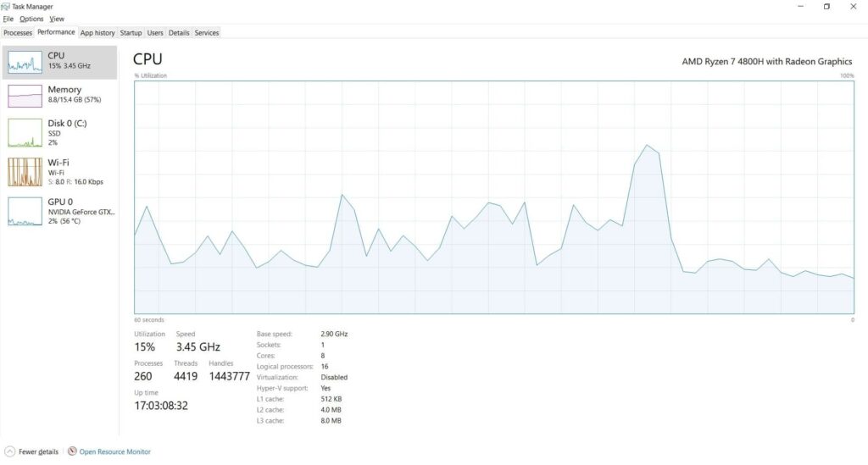
Task: Open the Users tab
Action: coord(155,33)
